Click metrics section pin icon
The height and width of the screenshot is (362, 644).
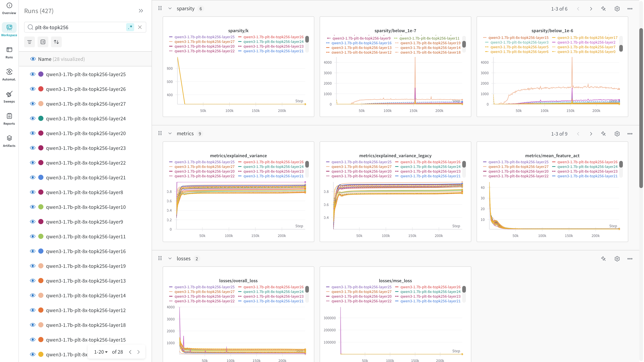pos(603,134)
